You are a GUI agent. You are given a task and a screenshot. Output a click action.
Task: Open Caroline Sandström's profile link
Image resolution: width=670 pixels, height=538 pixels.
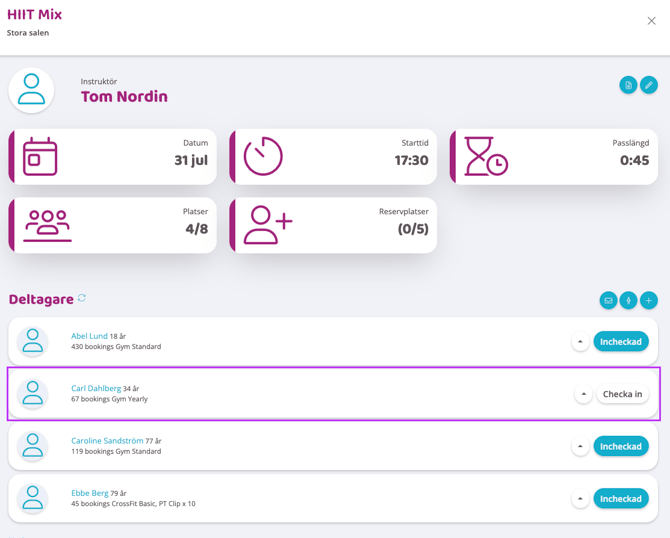pos(107,440)
